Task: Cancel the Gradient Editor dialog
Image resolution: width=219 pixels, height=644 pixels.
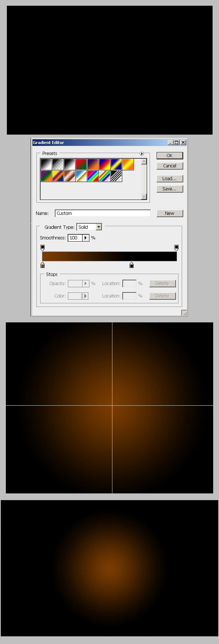Action: point(170,166)
